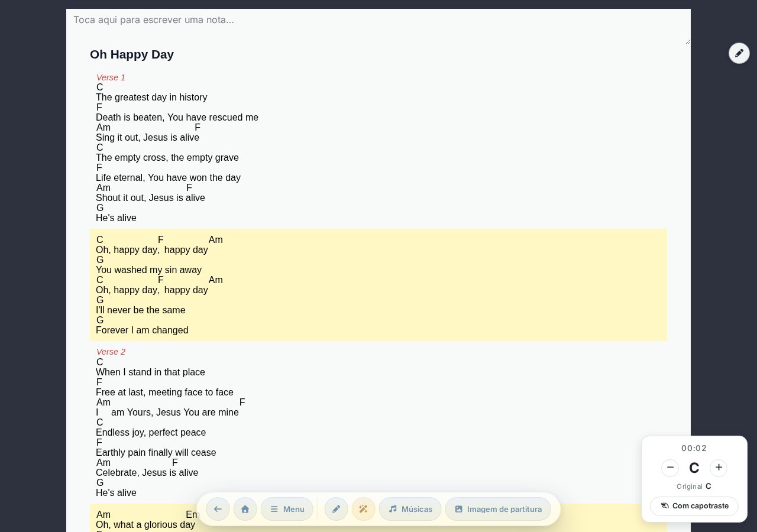This screenshot has width=757, height=532.
Task: Toggle the Com capotraste option
Action: [694, 506]
